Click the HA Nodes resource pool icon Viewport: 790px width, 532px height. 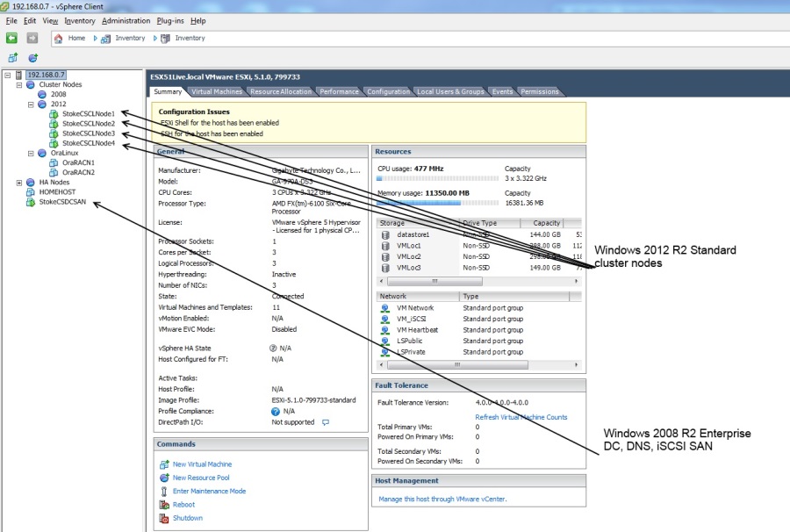coord(30,183)
